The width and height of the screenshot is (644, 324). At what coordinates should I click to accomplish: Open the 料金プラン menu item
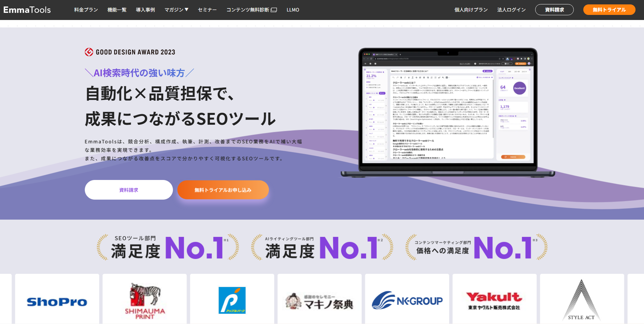(x=86, y=10)
